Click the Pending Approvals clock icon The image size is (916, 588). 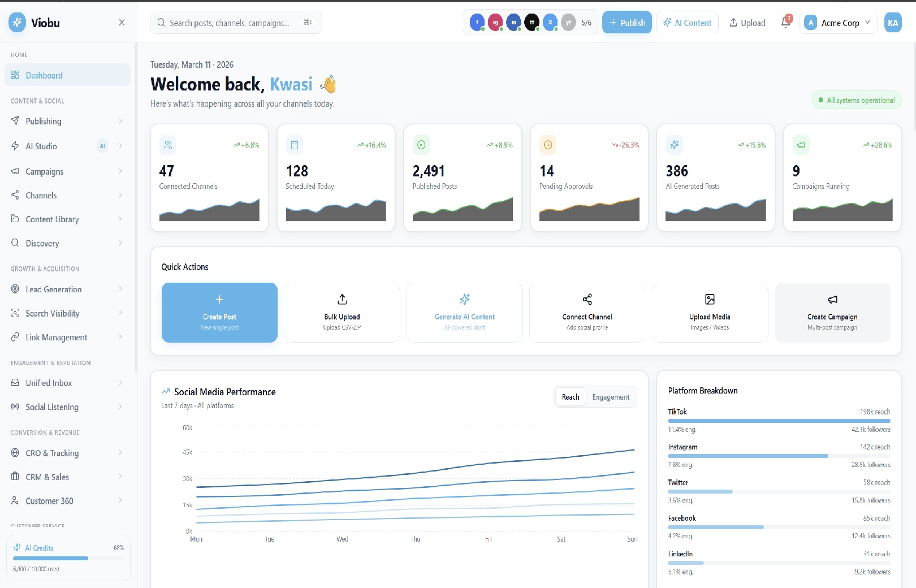[548, 145]
